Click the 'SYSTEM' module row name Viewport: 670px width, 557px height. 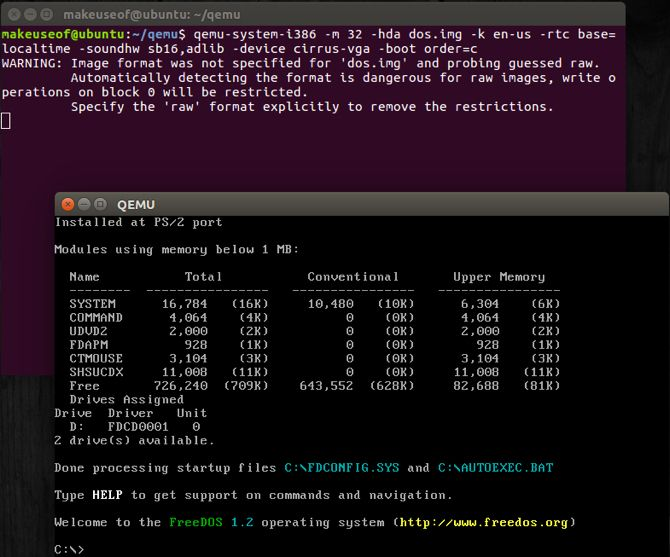click(x=92, y=304)
